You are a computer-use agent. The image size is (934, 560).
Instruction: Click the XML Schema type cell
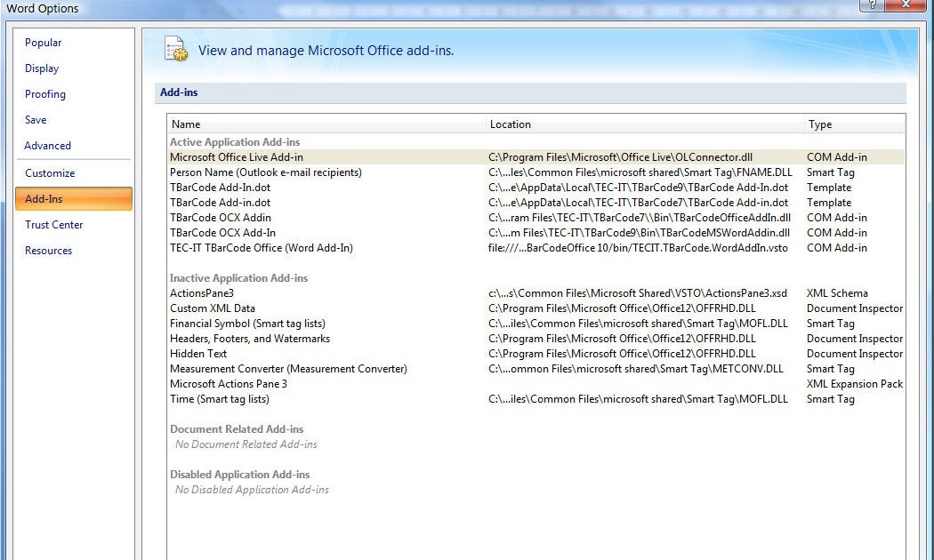(837, 293)
